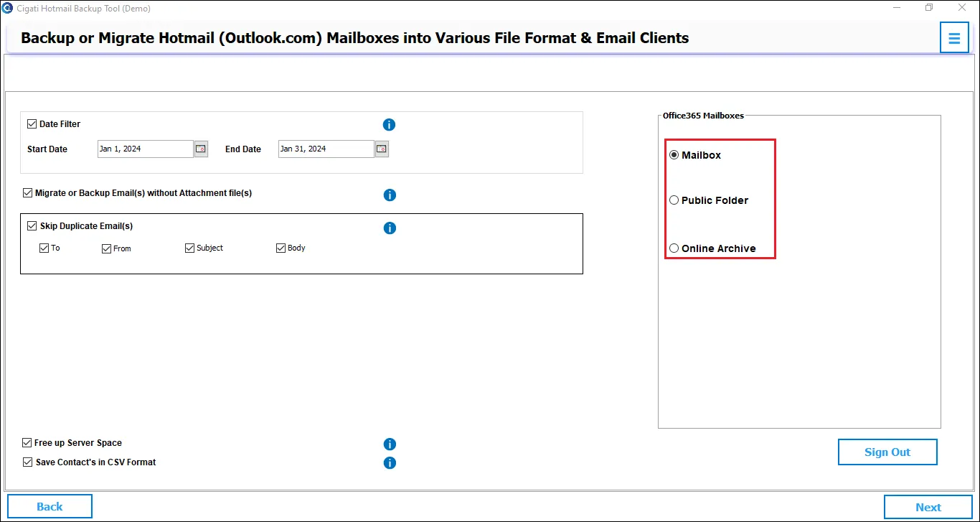The image size is (980, 522).
Task: Toggle Skip Duplicate Email(s) checkbox
Action: (x=32, y=226)
